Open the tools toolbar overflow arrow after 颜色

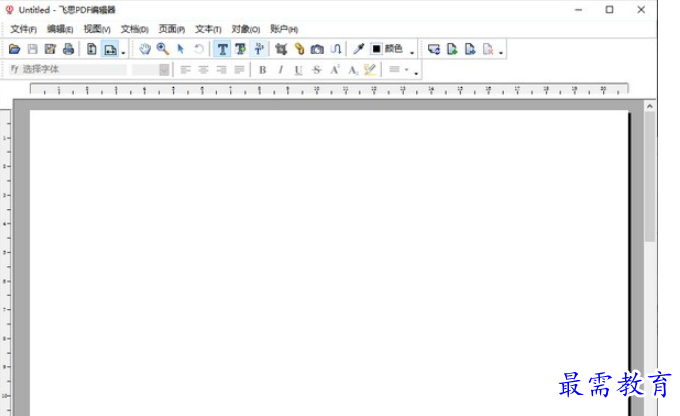pyautogui.click(x=412, y=53)
